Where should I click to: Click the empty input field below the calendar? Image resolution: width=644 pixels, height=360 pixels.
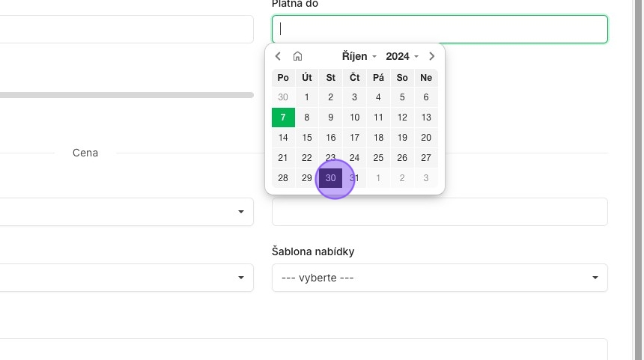pos(440,212)
